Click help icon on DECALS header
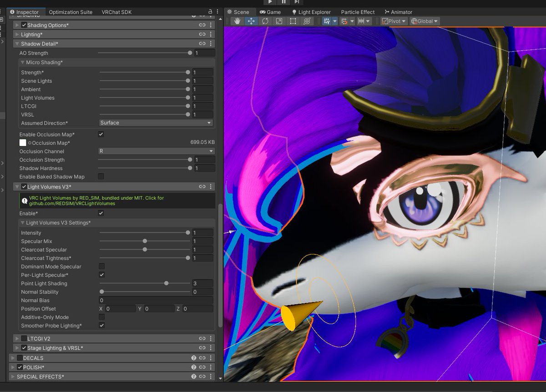This screenshot has height=392, width=546. point(194,358)
